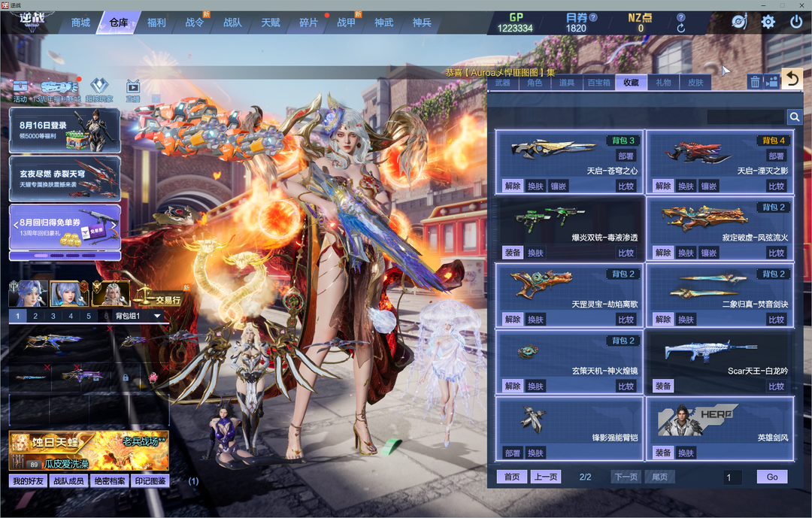
Task: Click 镶嵌 on 天启-湮灭之影
Action: (x=709, y=186)
